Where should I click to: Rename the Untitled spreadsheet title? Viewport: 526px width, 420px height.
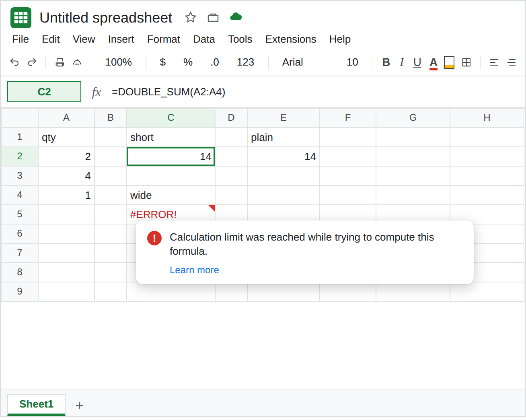pos(106,18)
